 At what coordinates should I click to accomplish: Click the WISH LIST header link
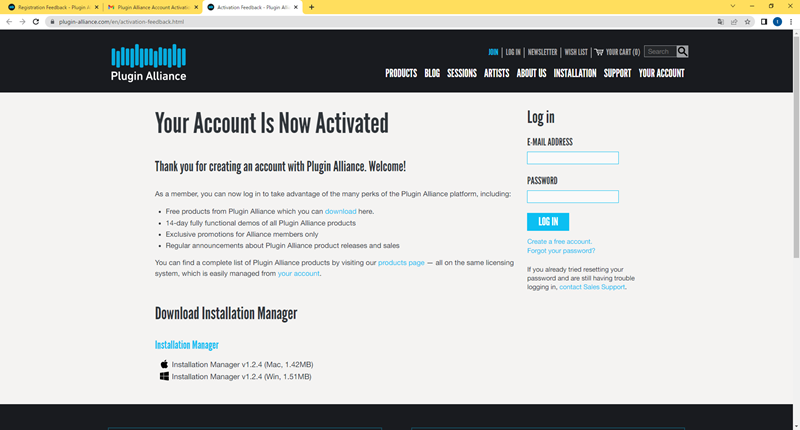[576, 52]
